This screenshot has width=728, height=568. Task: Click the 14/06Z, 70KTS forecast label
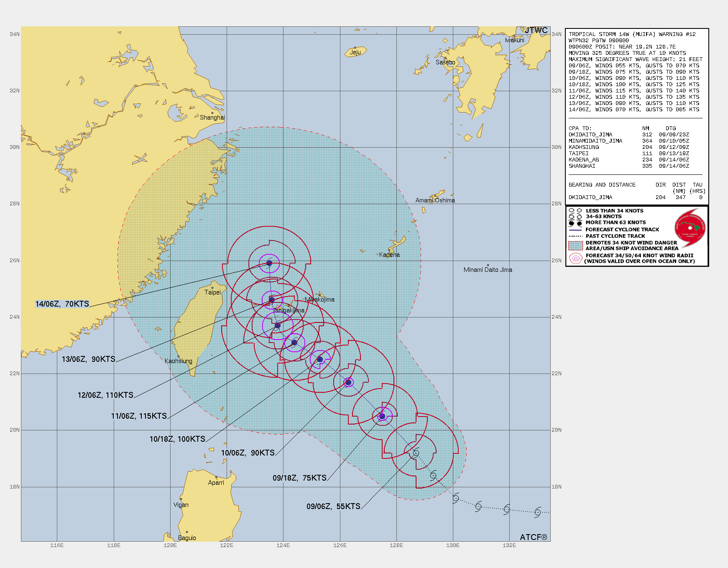[x=62, y=304]
